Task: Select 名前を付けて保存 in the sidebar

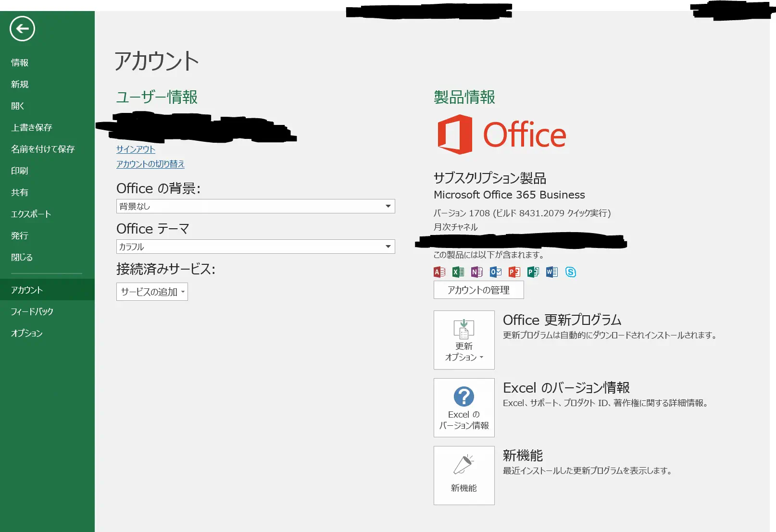Action: [43, 149]
